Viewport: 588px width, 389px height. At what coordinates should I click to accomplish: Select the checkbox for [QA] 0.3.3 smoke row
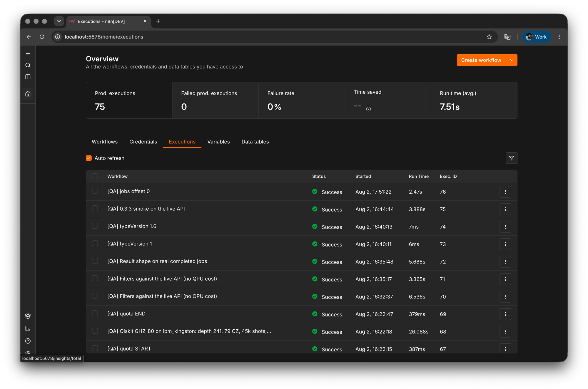pos(95,208)
